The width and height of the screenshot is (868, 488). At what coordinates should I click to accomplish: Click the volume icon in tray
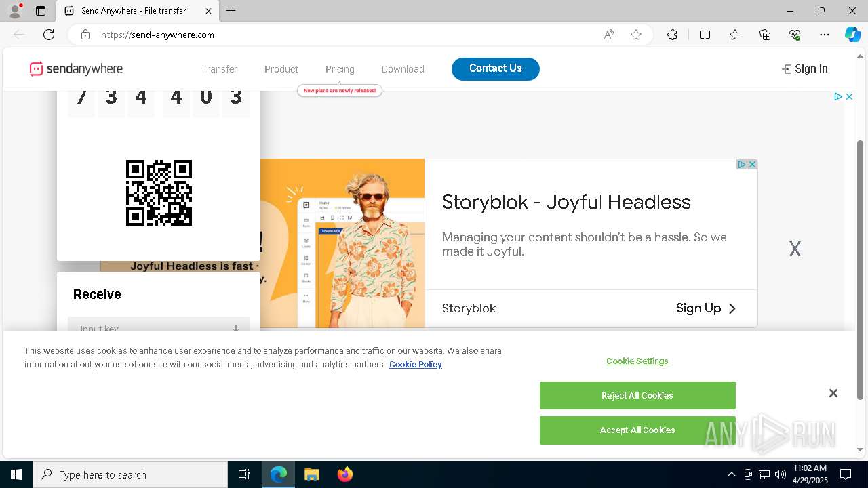pos(781,474)
